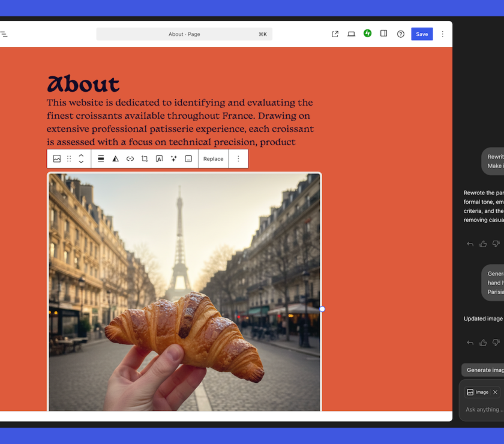Save the About page

(422, 34)
